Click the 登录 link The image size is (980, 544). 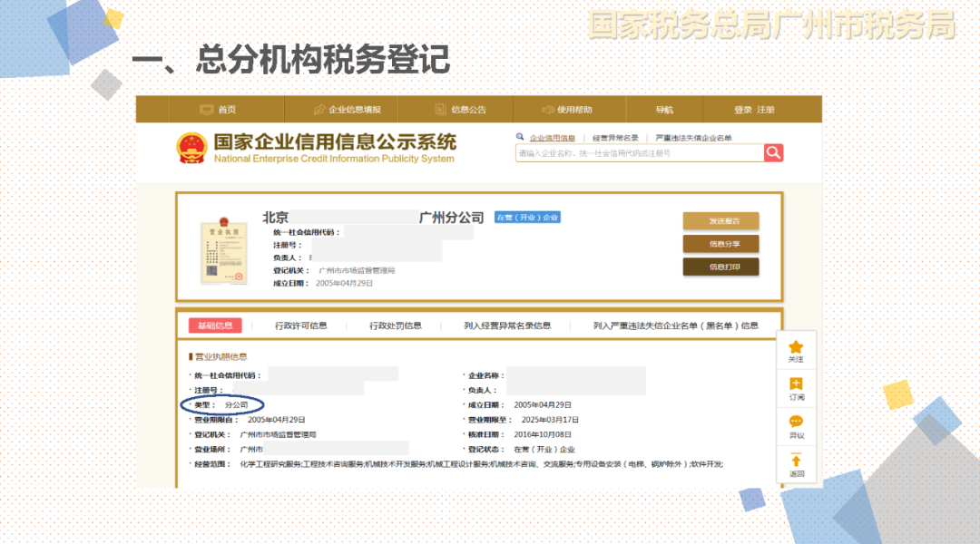point(742,110)
